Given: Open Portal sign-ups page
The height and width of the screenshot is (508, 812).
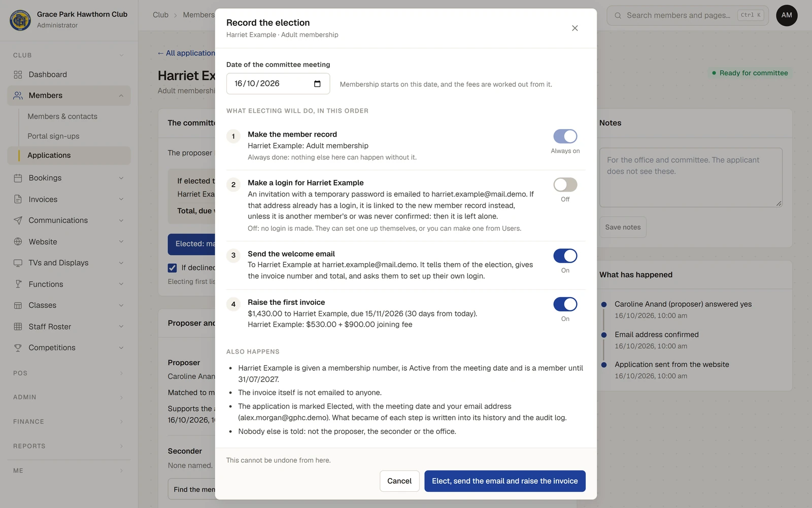Looking at the screenshot, I should (x=53, y=136).
